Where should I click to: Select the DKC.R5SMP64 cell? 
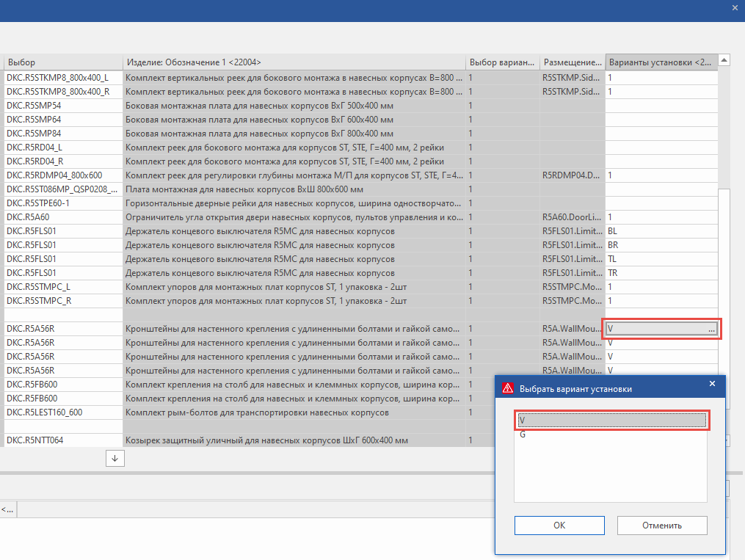pyautogui.click(x=63, y=119)
